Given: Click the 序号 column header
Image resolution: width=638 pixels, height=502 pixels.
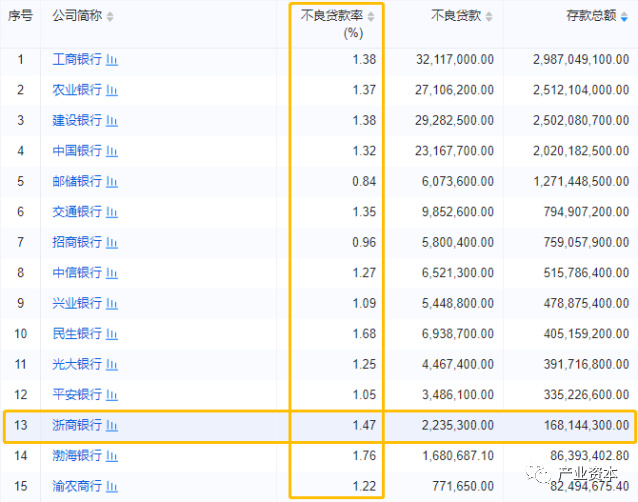Looking at the screenshot, I should coord(20,16).
